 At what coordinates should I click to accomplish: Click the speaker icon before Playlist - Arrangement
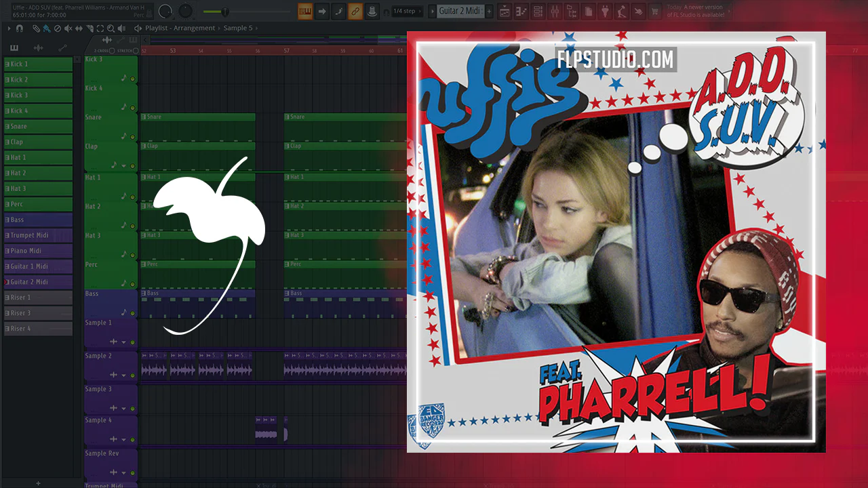[138, 28]
